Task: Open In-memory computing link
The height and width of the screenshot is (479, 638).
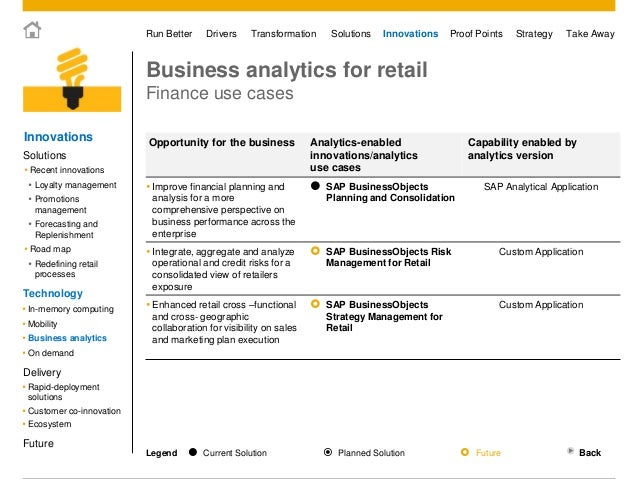Action: pyautogui.click(x=71, y=309)
